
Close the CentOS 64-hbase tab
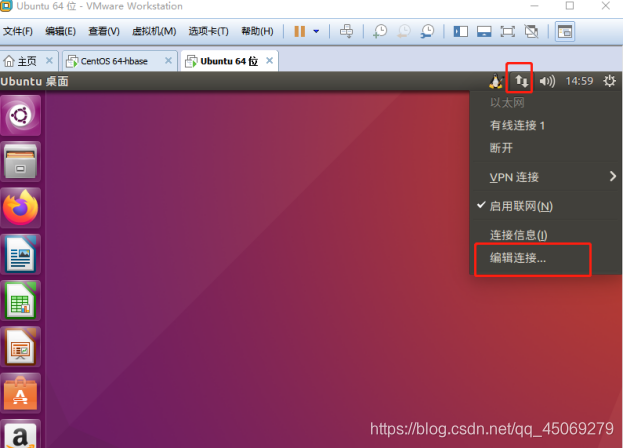coord(168,60)
